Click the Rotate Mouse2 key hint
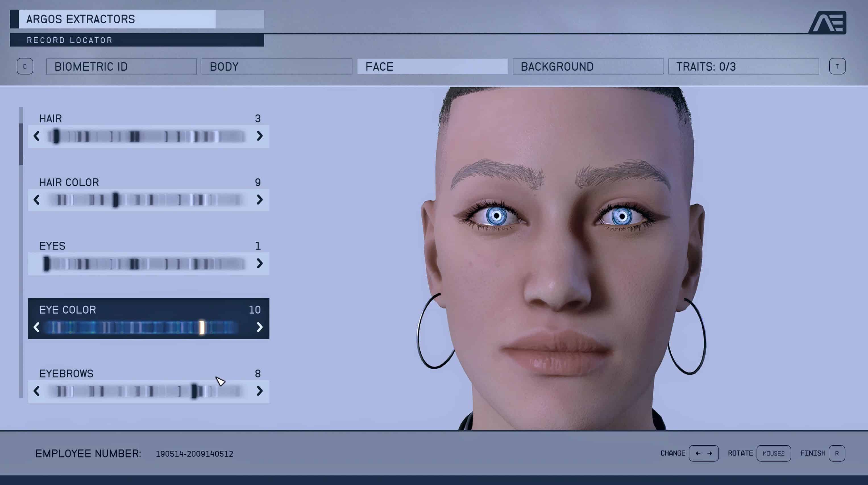The image size is (868, 485). click(x=773, y=453)
